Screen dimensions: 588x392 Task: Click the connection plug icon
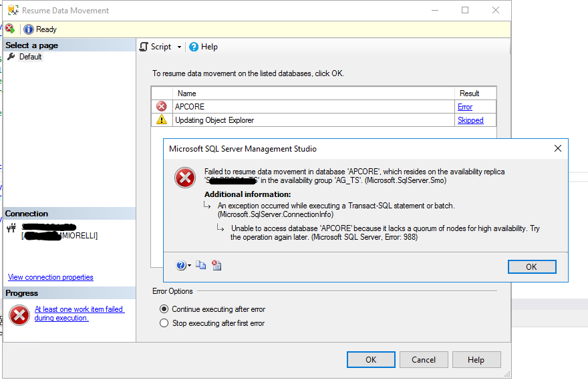11,228
